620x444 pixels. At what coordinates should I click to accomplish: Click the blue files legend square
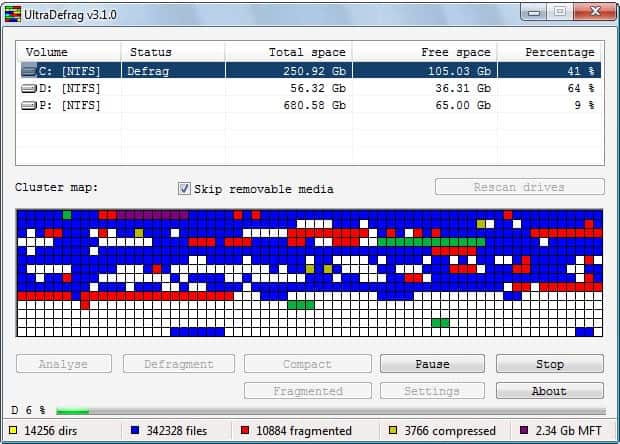(135, 430)
